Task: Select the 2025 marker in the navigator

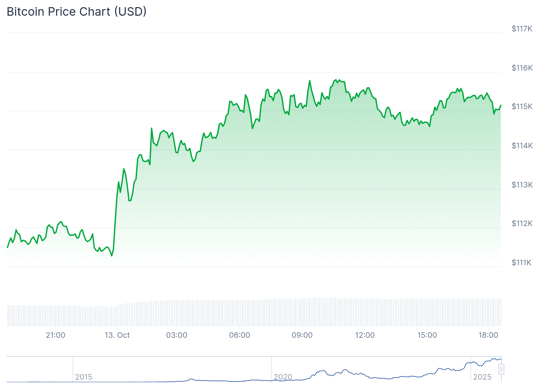Action: 482,377
